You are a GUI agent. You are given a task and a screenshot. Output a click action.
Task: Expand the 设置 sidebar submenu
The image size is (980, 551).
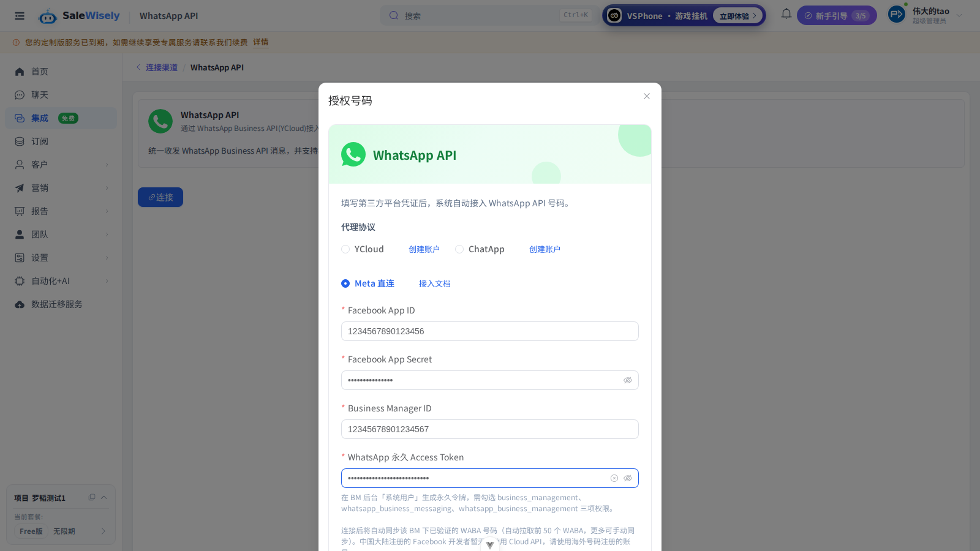pyautogui.click(x=107, y=258)
